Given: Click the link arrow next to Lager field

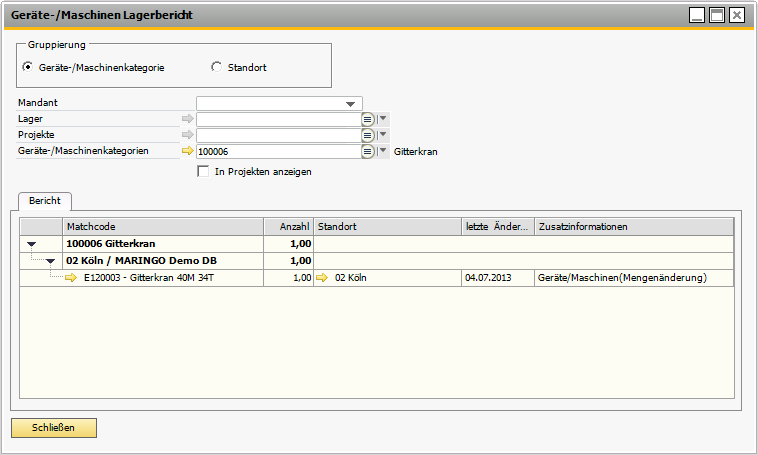Looking at the screenshot, I should tap(187, 119).
